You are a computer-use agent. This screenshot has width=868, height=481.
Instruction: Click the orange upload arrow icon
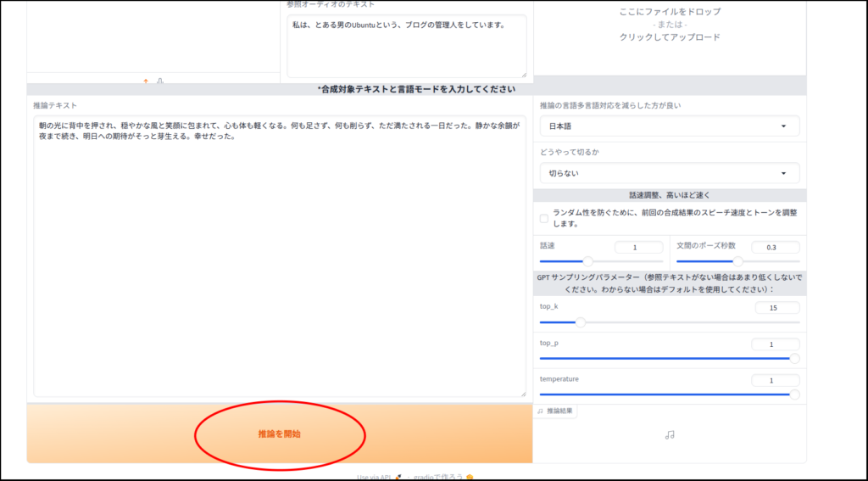pyautogui.click(x=146, y=81)
